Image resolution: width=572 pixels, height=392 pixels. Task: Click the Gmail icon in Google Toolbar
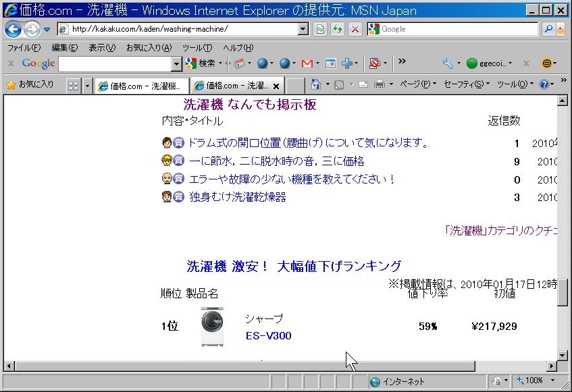pyautogui.click(x=307, y=63)
